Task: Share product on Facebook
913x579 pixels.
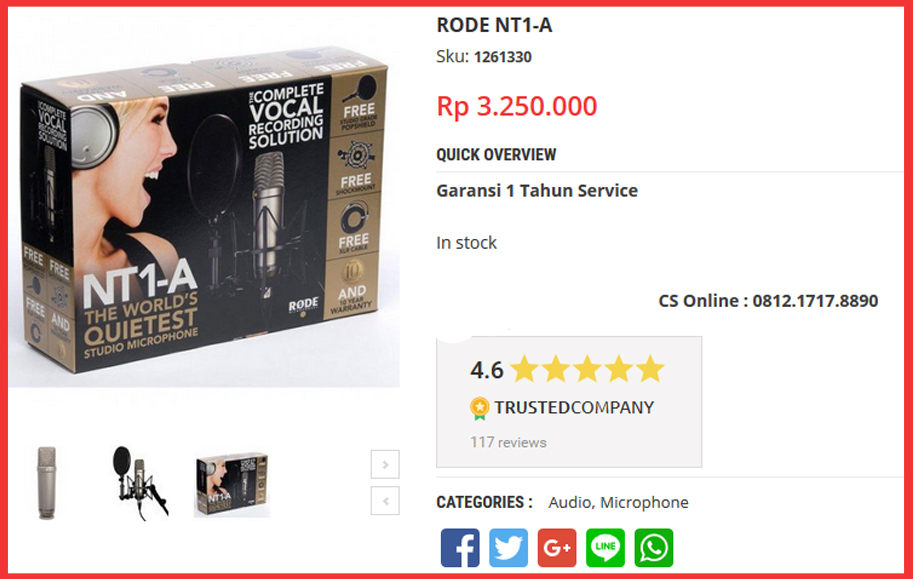Action: point(460,548)
